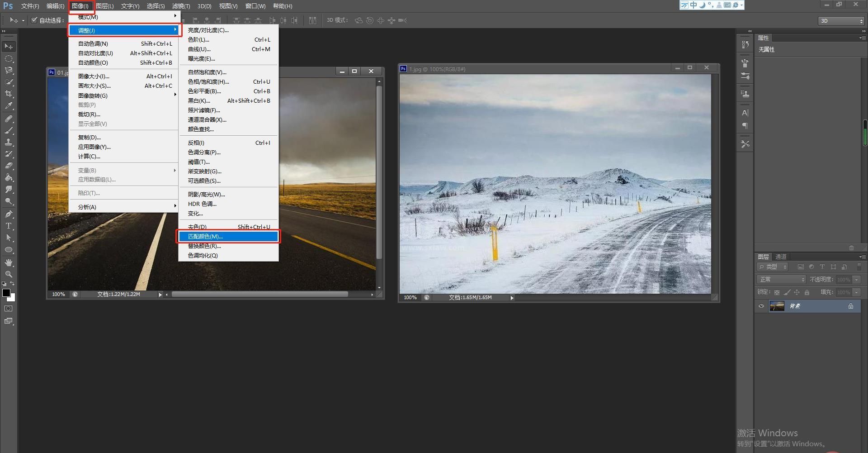Open the Fill dropdown arrow
868x453 pixels.
pos(856,292)
